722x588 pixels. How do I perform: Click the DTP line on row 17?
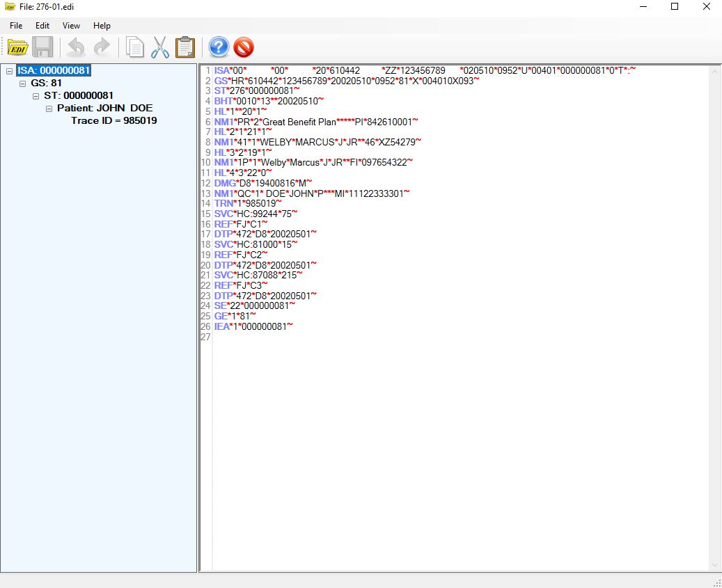point(266,235)
